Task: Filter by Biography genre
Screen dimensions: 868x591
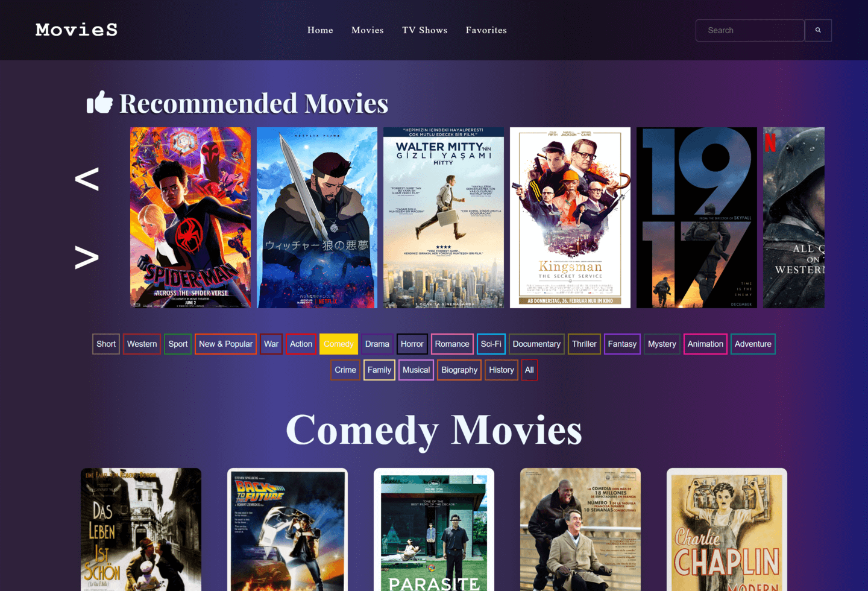Action: coord(459,370)
